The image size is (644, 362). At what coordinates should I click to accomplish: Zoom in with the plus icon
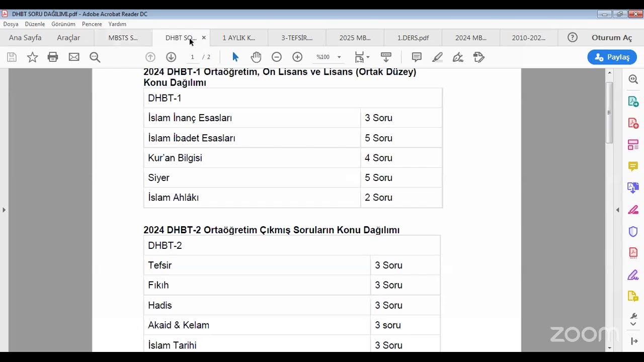coord(297,57)
